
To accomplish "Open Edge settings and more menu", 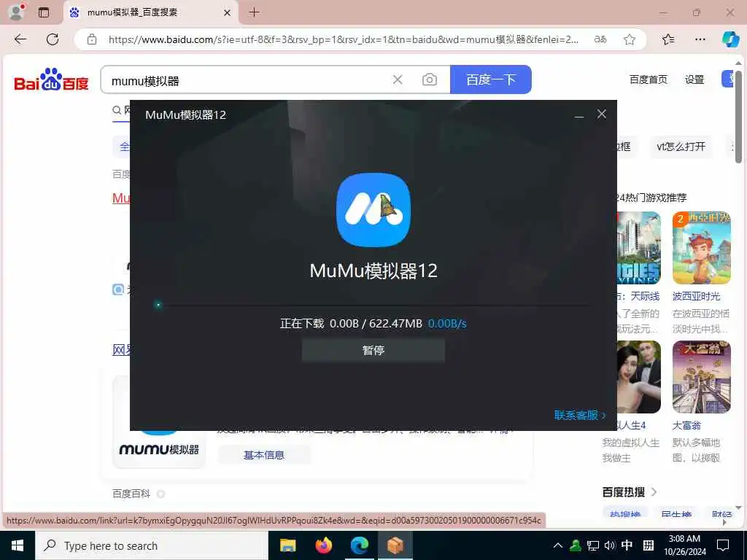I will pyautogui.click(x=700, y=39).
